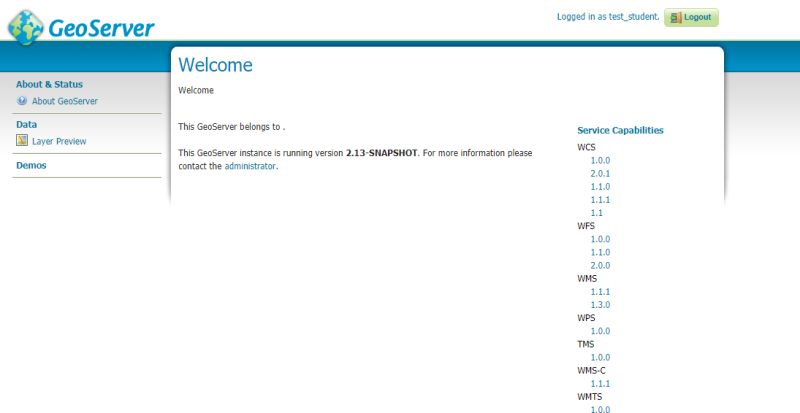The width and height of the screenshot is (800, 413).
Task: Open WFS 1.1.0 capabilities
Action: [x=600, y=252]
